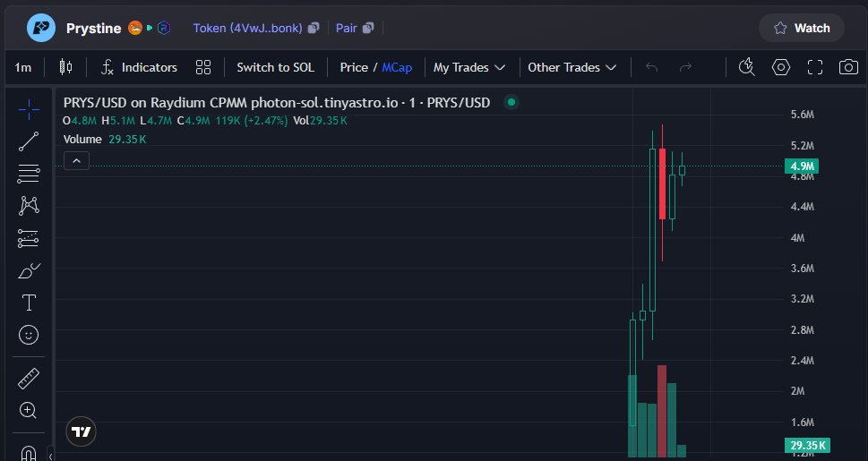Expand the My Trades dropdown
This screenshot has height=461, width=868.
tap(468, 67)
